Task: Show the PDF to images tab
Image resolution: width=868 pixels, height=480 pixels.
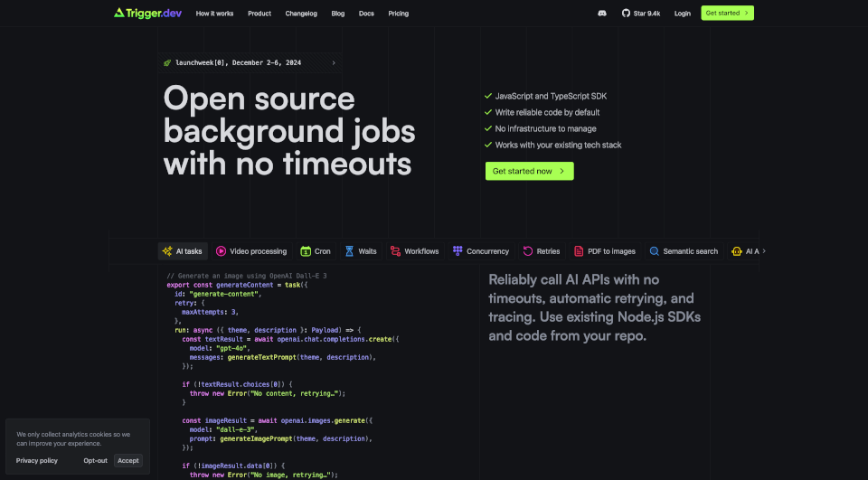Action: tap(604, 251)
